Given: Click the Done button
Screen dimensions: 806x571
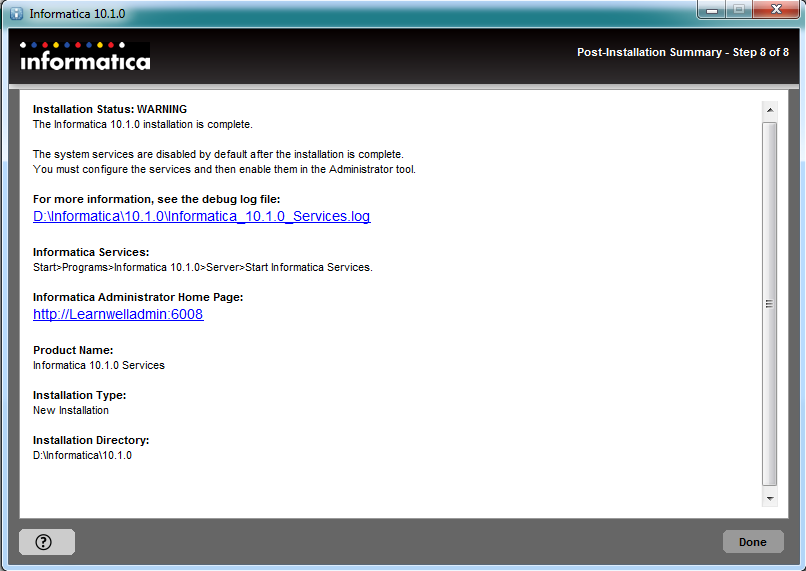Looking at the screenshot, I should tap(753, 542).
